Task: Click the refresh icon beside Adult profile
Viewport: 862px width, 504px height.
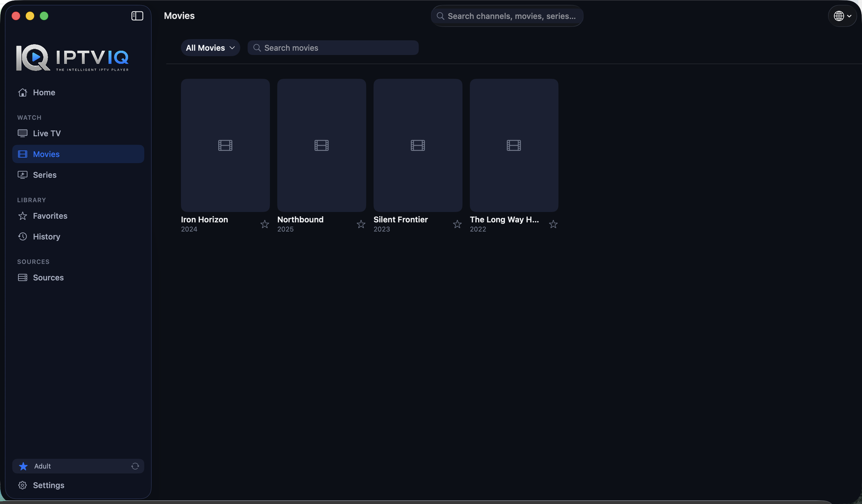Action: (x=135, y=466)
